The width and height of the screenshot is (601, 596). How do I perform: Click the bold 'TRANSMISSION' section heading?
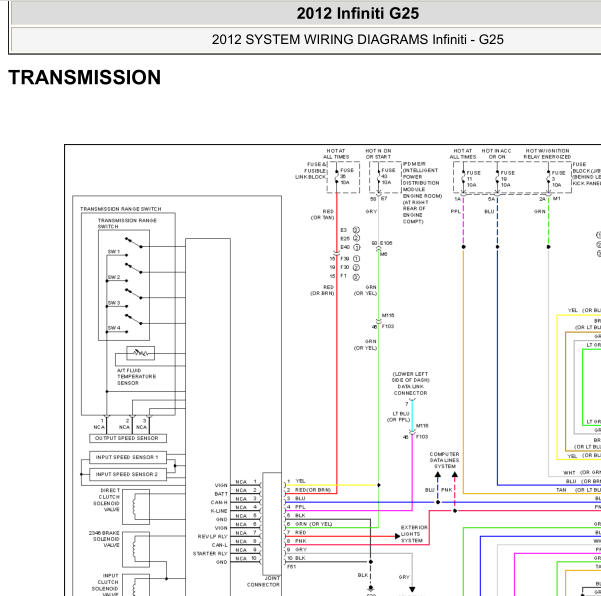tap(84, 77)
